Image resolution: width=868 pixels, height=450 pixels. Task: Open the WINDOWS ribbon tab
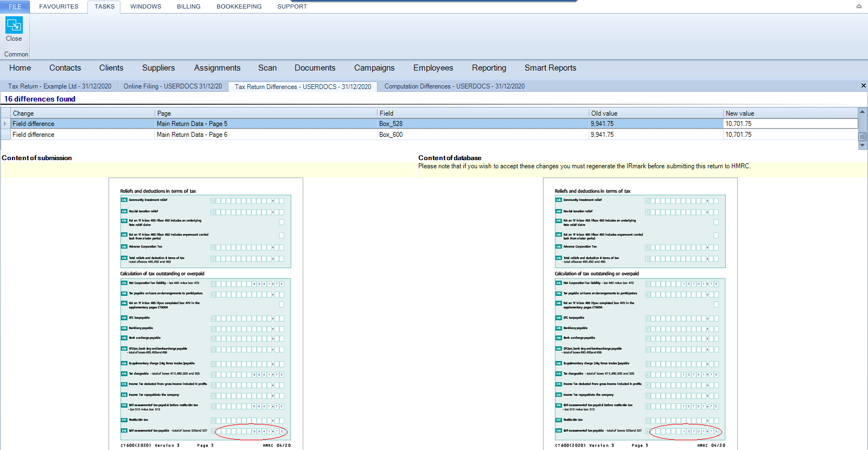(x=145, y=7)
